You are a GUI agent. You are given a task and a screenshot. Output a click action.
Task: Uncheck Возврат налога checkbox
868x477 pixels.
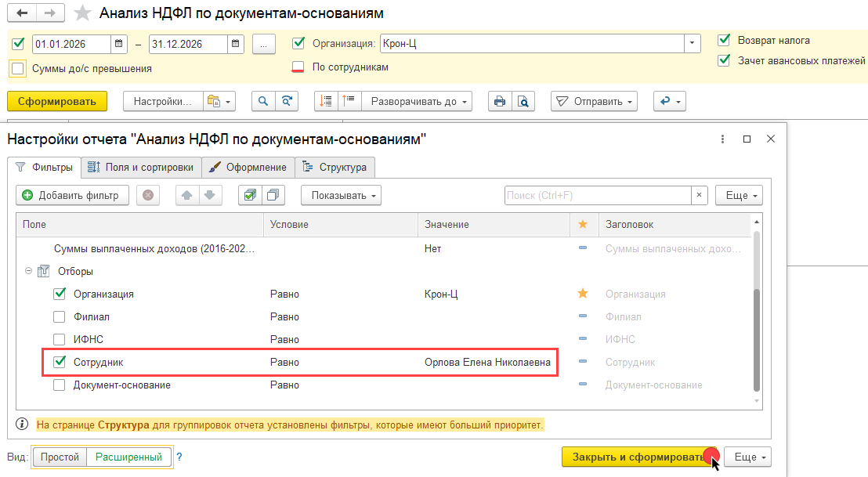pos(724,40)
